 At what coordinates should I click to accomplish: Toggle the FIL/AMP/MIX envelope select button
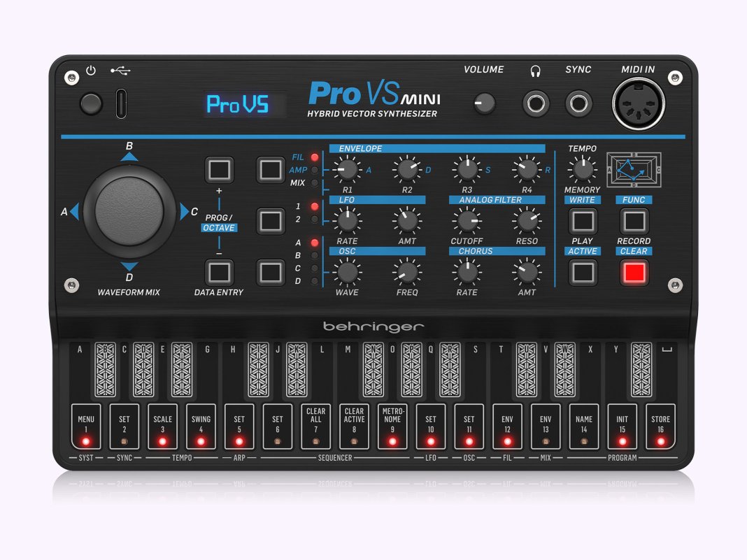(x=271, y=169)
